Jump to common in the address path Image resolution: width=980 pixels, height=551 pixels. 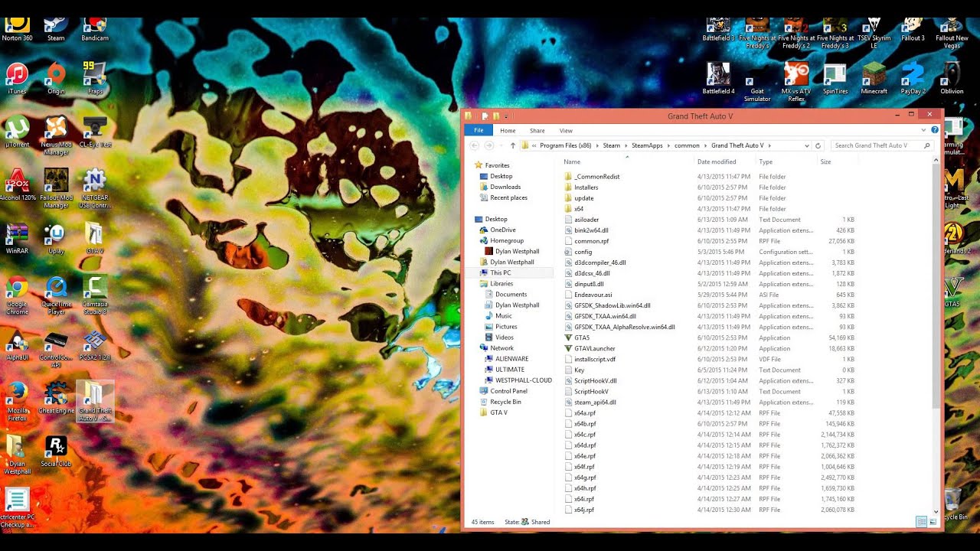pos(687,145)
